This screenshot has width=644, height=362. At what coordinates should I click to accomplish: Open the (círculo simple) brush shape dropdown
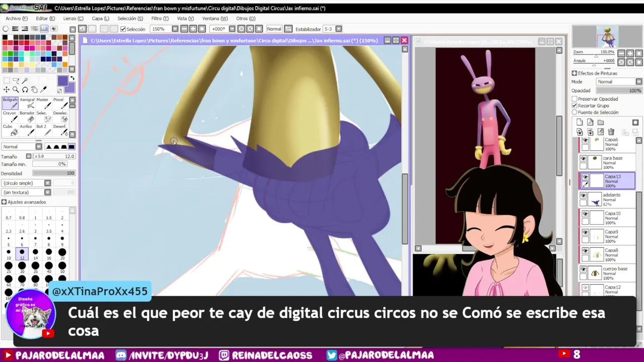(x=47, y=183)
